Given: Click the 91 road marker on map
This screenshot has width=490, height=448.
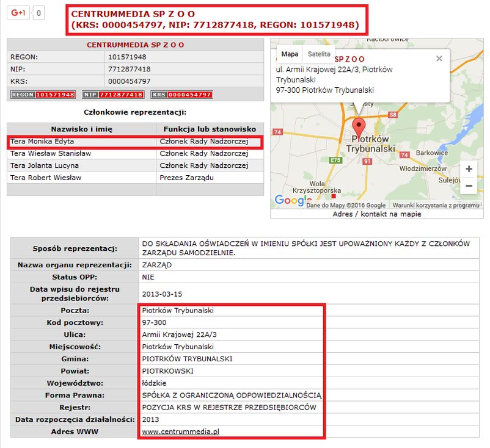Looking at the screenshot, I should pyautogui.click(x=367, y=161).
